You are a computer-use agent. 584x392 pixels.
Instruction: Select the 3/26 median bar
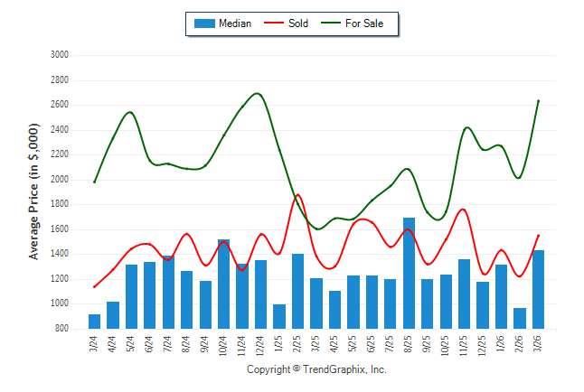coord(538,289)
